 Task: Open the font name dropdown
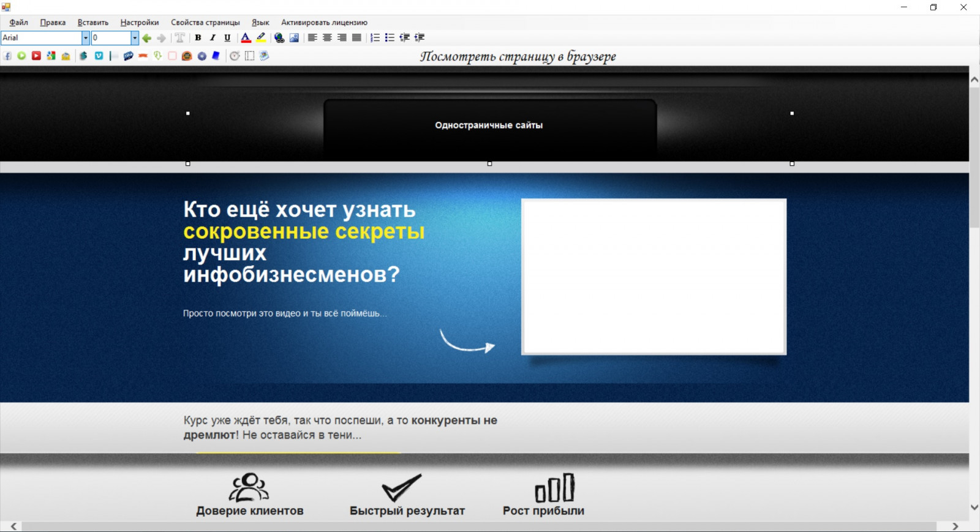click(86, 38)
